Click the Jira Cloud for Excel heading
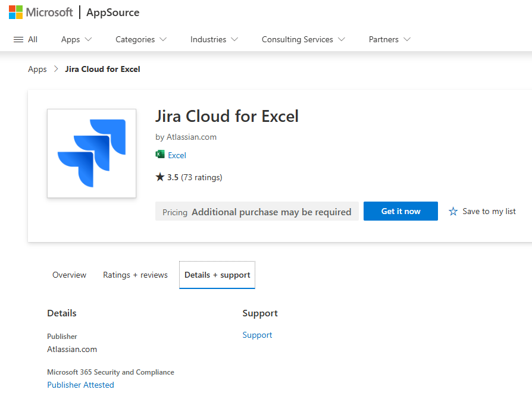The height and width of the screenshot is (399, 532). click(x=227, y=117)
